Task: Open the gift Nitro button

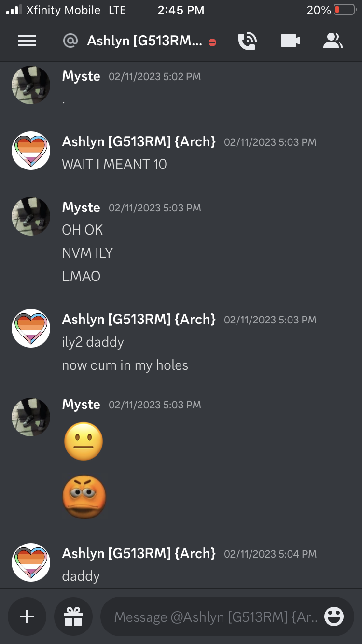Action: click(73, 616)
